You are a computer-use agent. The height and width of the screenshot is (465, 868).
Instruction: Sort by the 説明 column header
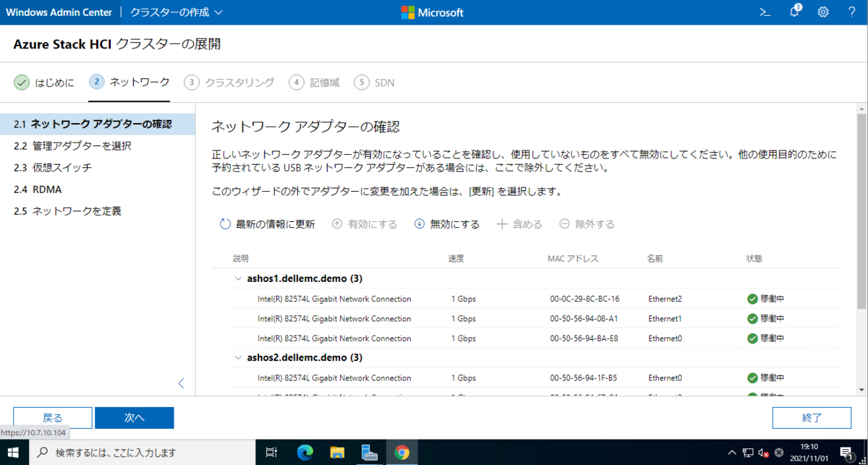tap(240, 258)
